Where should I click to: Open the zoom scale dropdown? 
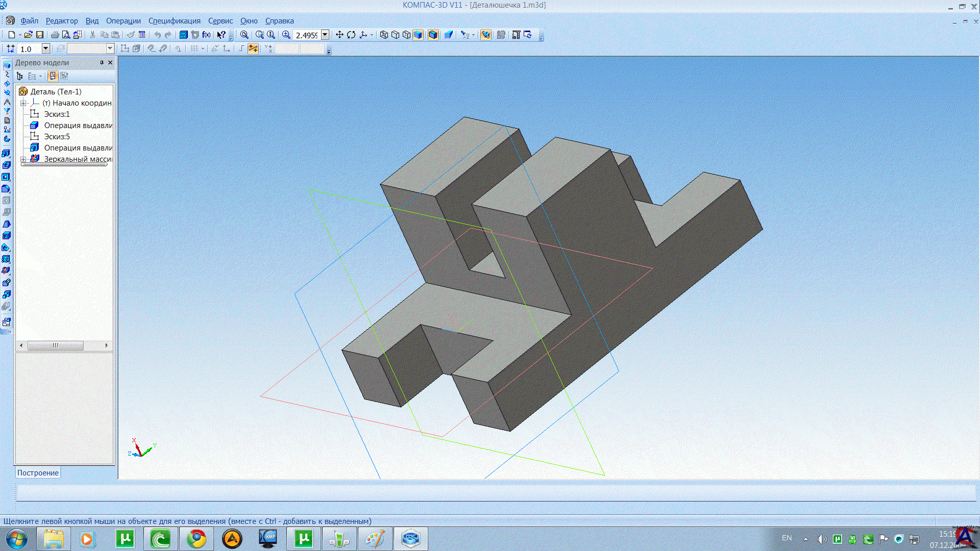point(325,35)
